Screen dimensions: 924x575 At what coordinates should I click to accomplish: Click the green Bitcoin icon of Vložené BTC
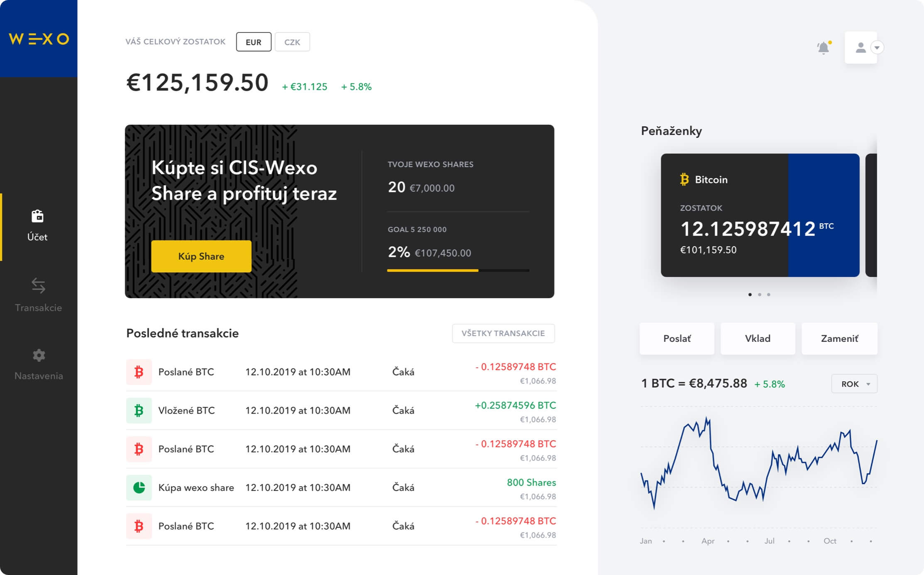[139, 410]
